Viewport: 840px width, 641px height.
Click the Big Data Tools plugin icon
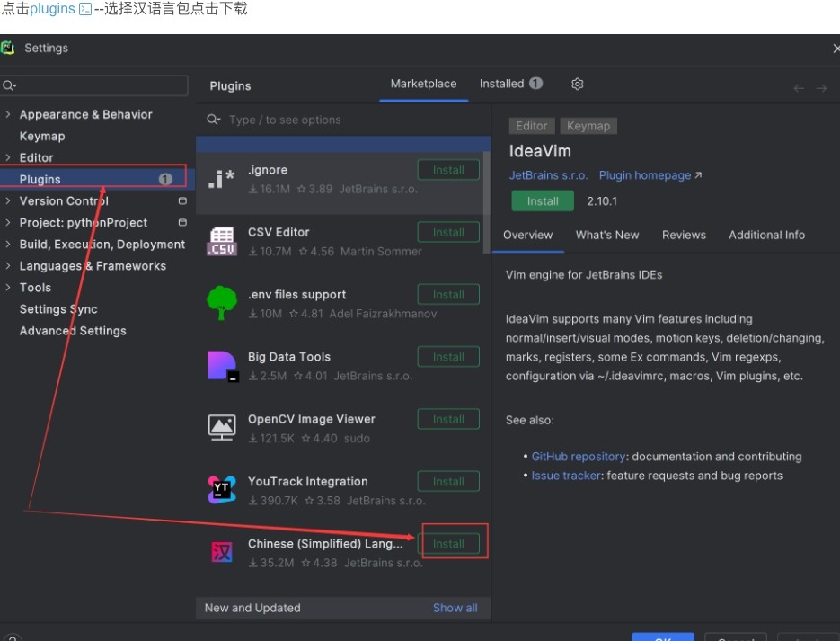221,366
